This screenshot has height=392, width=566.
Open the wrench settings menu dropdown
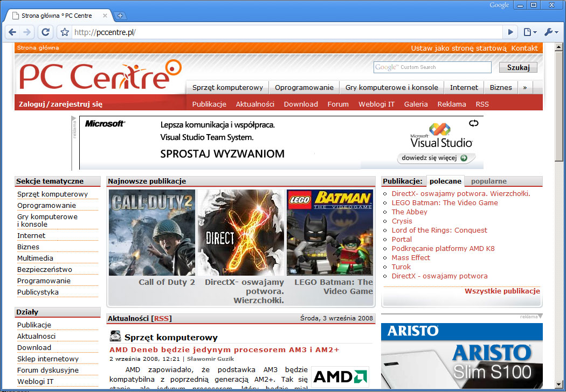(551, 32)
